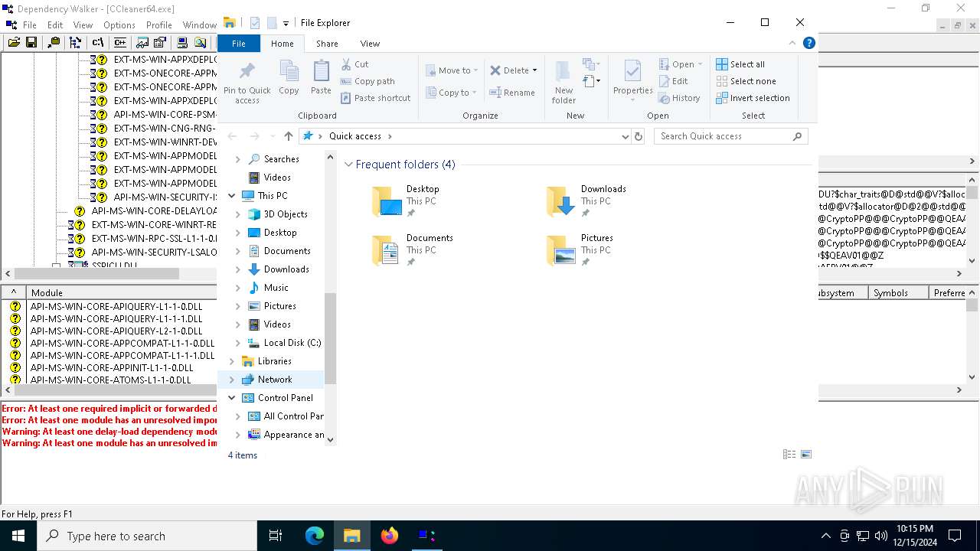The image size is (980, 551).
Task: Select Network in navigation pane
Action: pyautogui.click(x=276, y=380)
